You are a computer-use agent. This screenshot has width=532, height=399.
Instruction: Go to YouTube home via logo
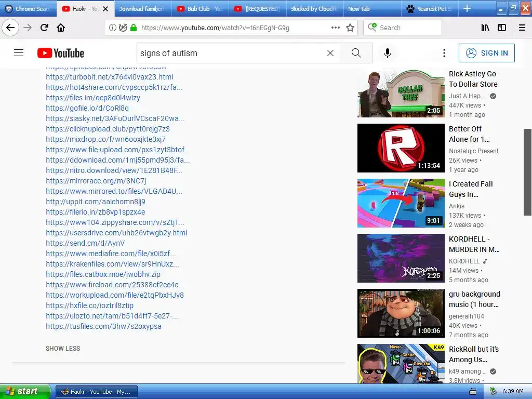(61, 53)
